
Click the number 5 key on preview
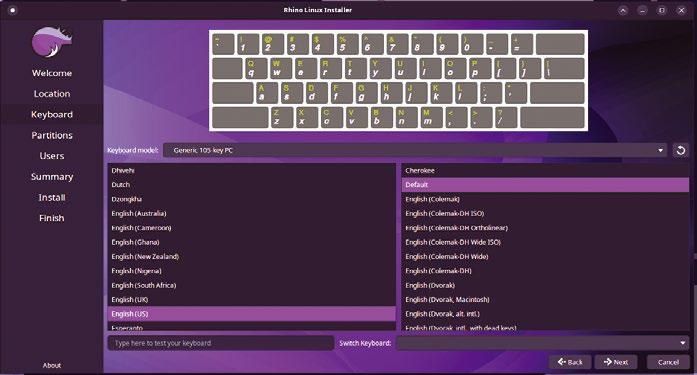pyautogui.click(x=347, y=44)
